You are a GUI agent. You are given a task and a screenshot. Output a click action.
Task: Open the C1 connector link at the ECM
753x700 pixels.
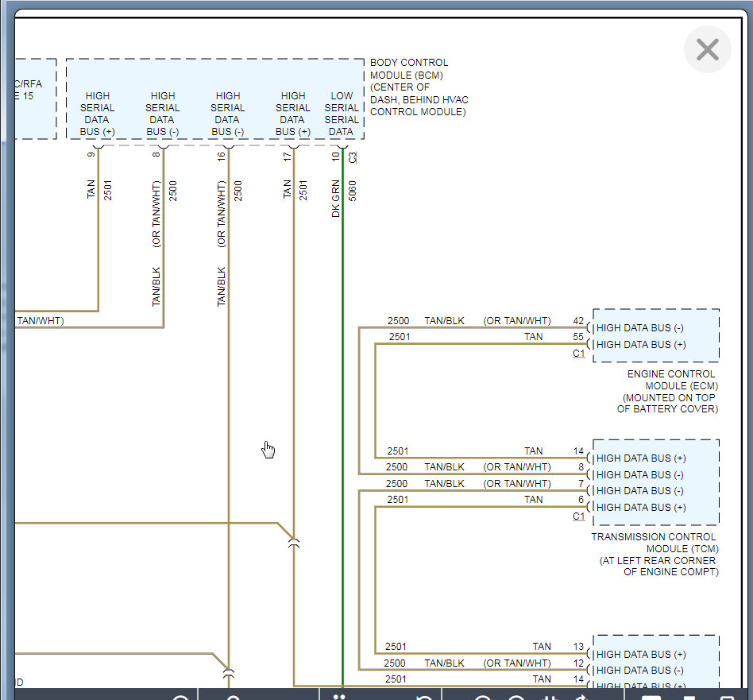pos(578,354)
